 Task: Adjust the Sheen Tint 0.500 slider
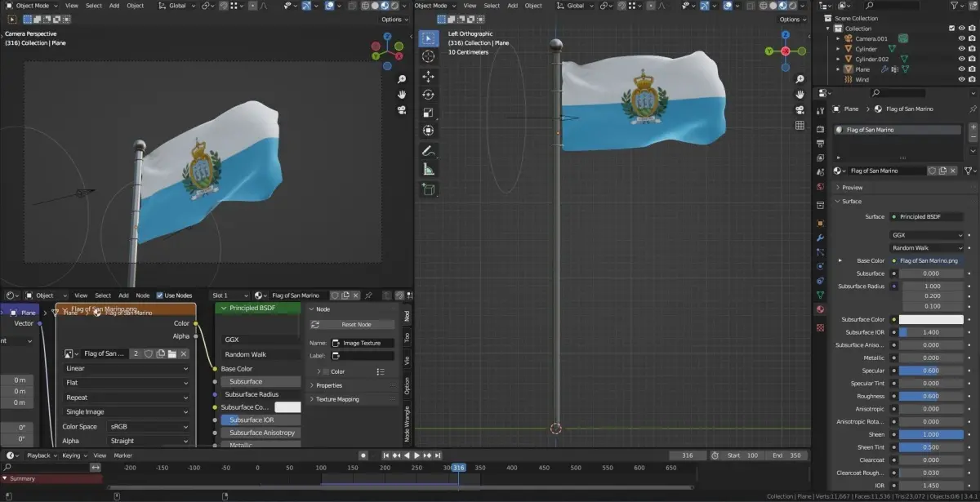click(931, 447)
